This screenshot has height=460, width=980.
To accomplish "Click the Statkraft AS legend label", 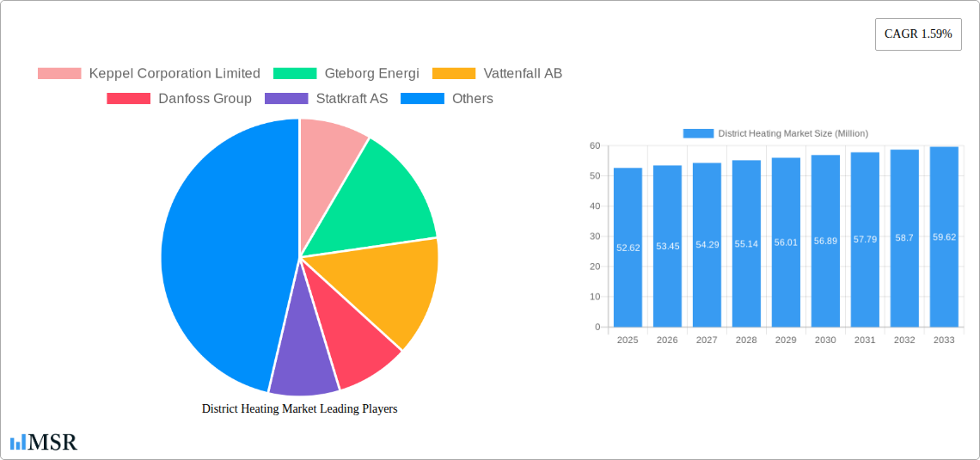I will pos(352,98).
